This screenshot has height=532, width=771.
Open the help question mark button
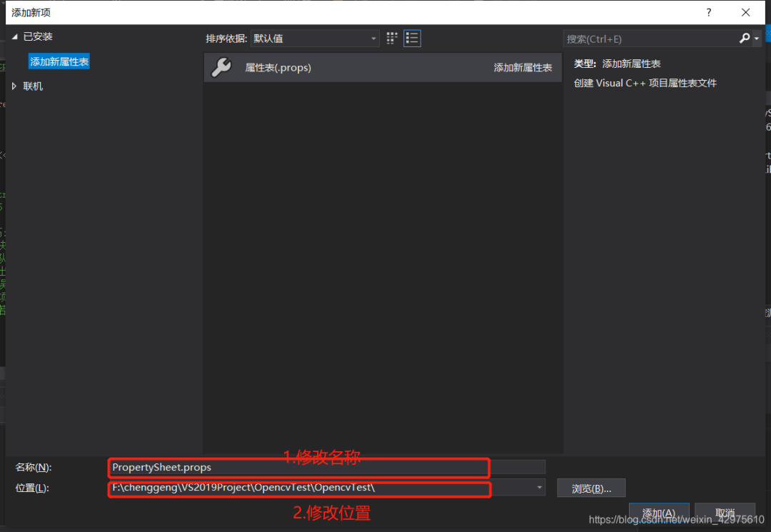click(x=709, y=12)
